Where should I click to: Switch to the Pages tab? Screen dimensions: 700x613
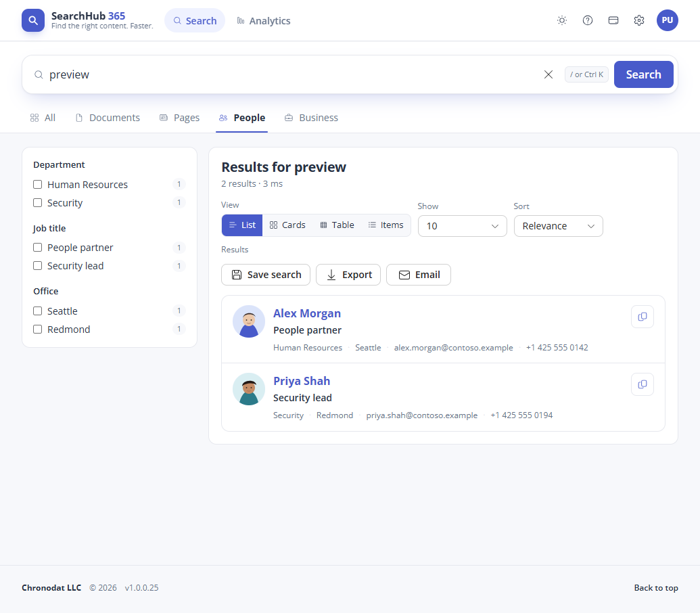coord(179,118)
